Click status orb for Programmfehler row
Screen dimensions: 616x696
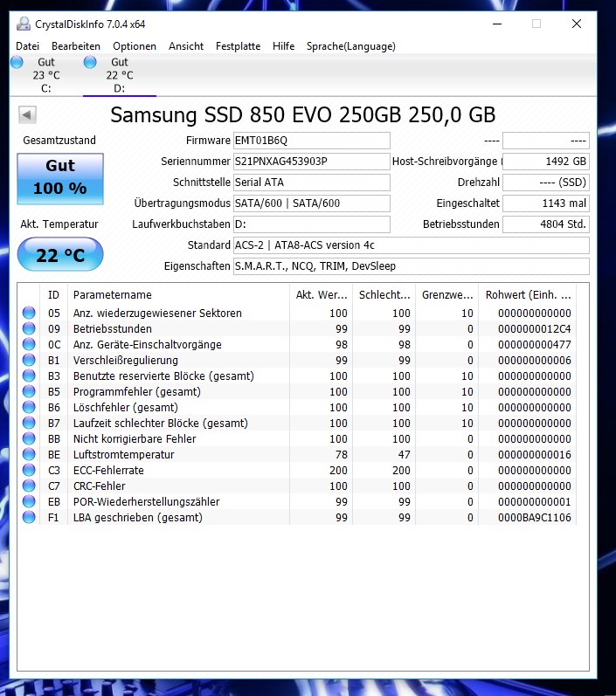coord(29,391)
